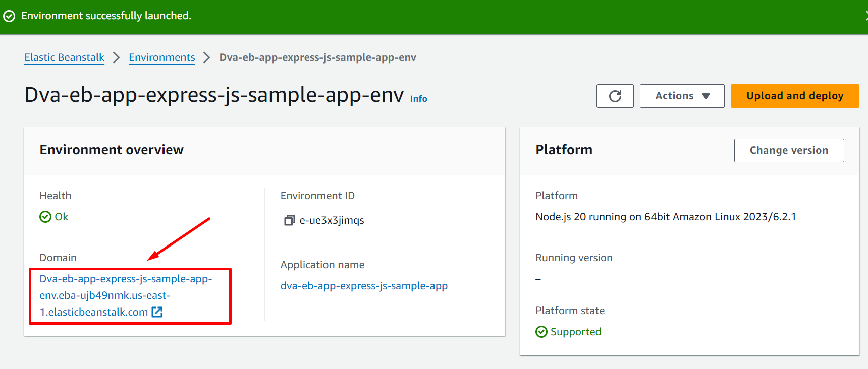Viewport: 868px width, 369px height.
Task: Click the Change version button
Action: click(789, 150)
